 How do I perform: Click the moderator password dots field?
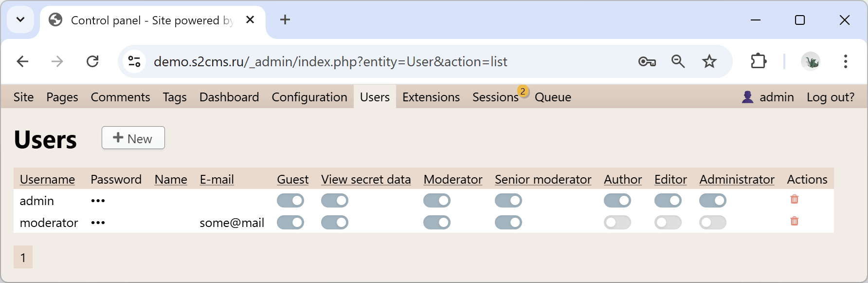98,223
